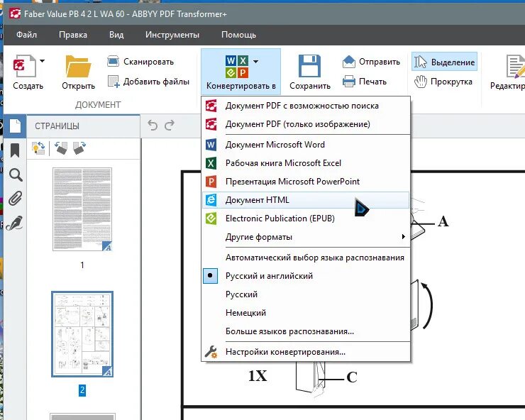525x420 pixels.
Task: Click the ABBYY app icon in title bar
Action: point(15,13)
